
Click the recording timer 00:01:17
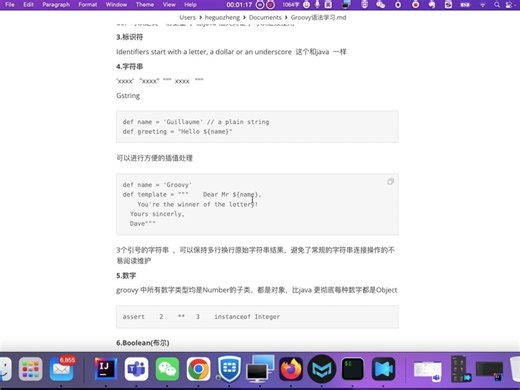tap(239, 5)
